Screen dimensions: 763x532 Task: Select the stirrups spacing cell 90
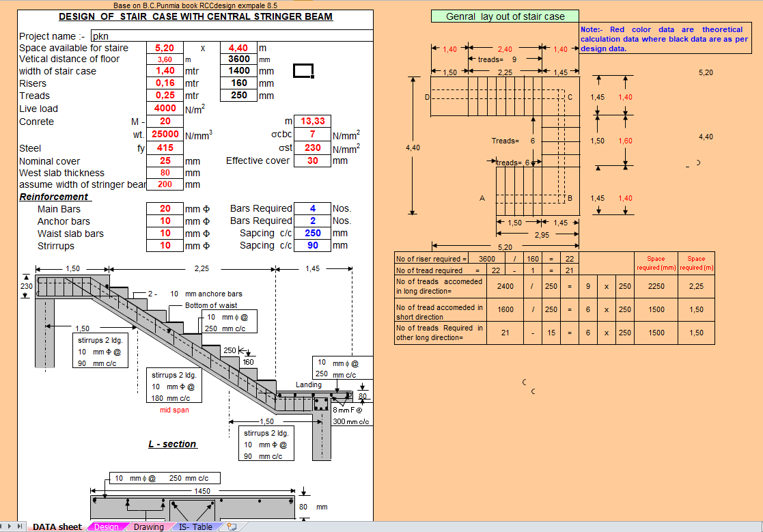coord(312,246)
